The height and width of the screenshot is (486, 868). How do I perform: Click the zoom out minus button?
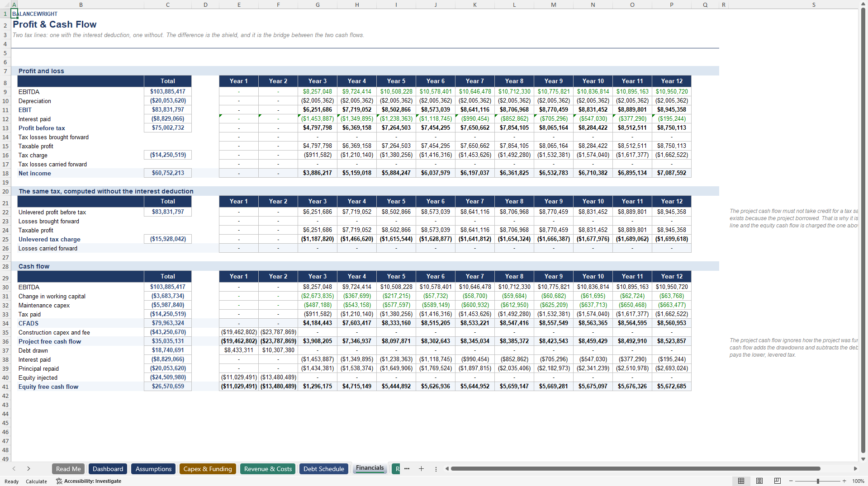pyautogui.click(x=791, y=481)
